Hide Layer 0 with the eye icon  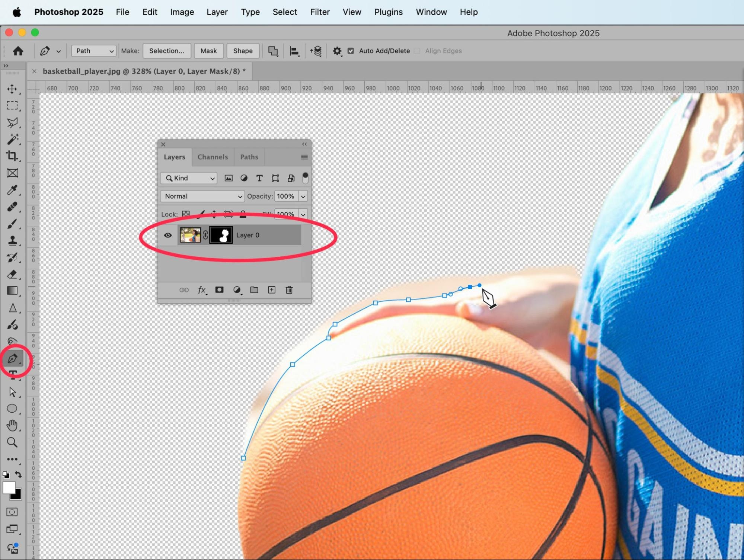click(168, 235)
